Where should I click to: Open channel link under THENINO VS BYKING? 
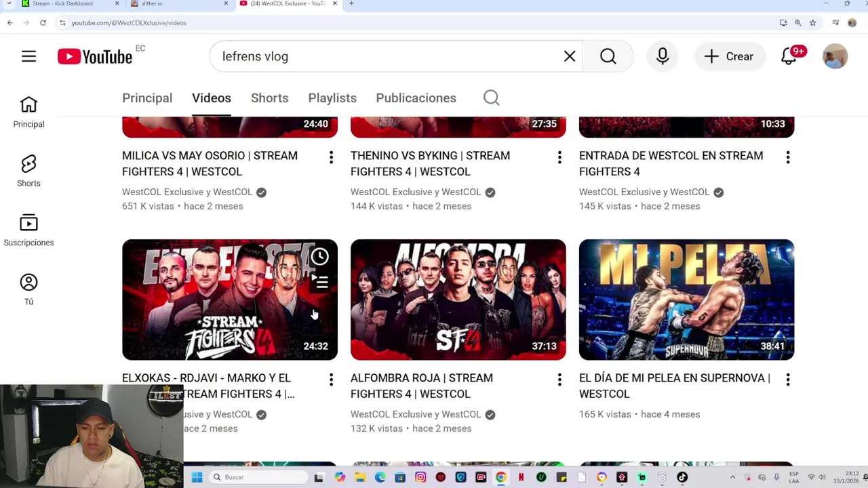point(416,192)
